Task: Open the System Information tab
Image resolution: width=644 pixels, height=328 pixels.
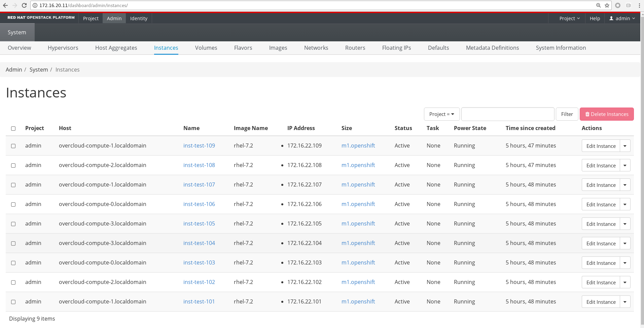Action: (561, 48)
